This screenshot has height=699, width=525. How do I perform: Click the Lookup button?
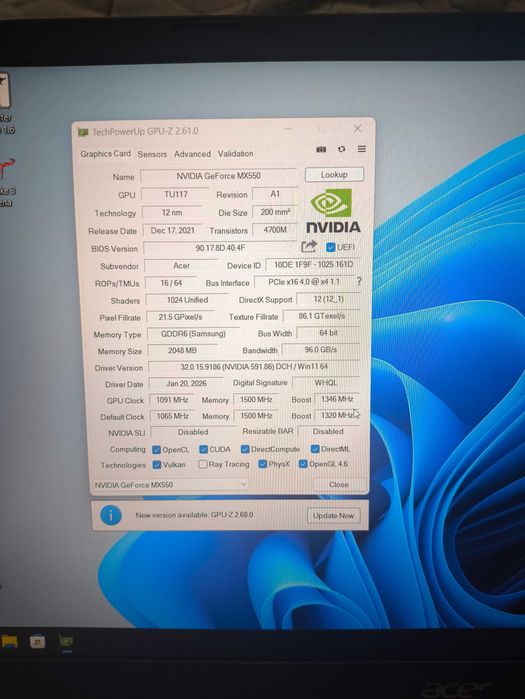pos(334,175)
